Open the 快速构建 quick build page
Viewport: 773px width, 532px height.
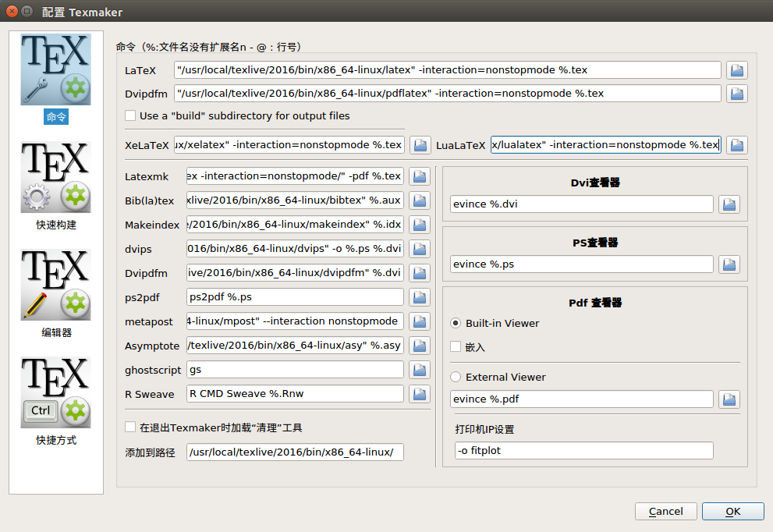(x=55, y=186)
